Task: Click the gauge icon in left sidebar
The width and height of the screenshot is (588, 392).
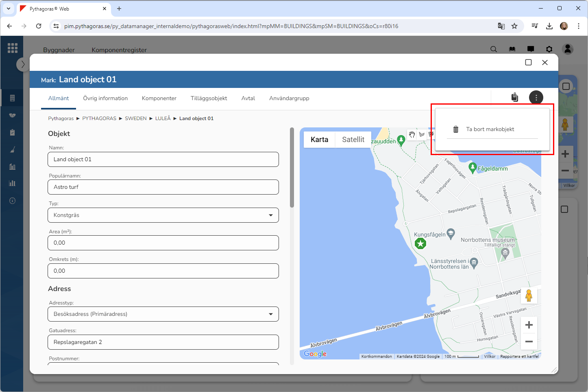Action: pos(12,201)
